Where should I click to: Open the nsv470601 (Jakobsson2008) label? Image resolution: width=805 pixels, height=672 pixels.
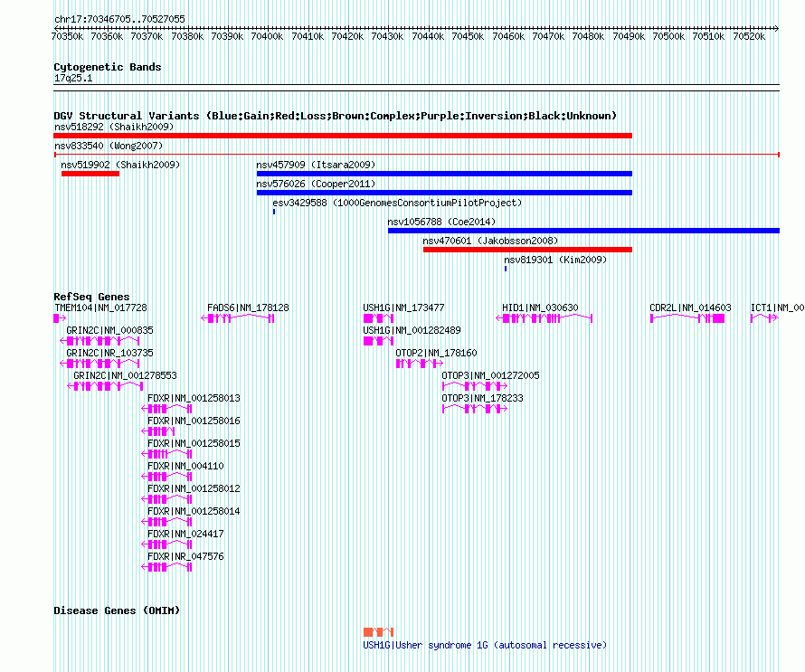pyautogui.click(x=490, y=241)
